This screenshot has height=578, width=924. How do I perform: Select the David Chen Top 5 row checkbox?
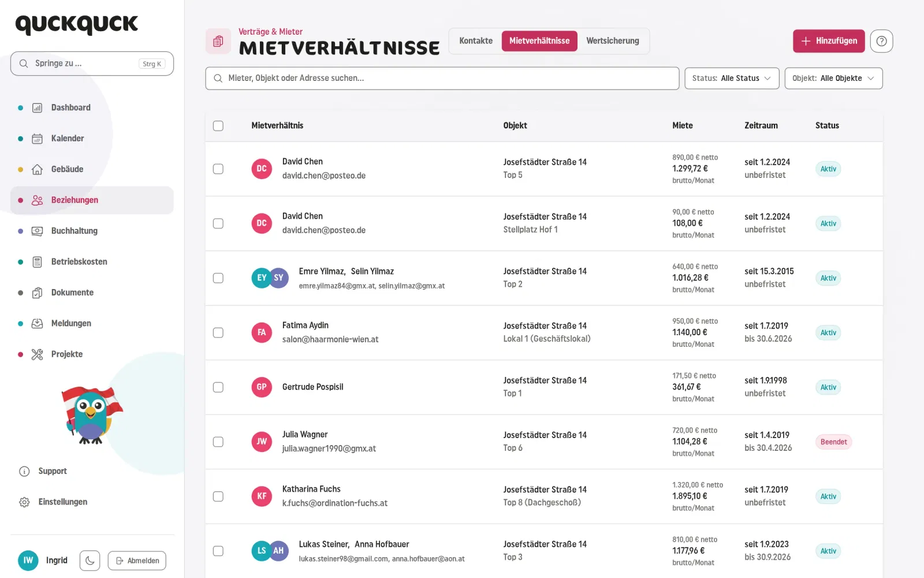point(218,169)
